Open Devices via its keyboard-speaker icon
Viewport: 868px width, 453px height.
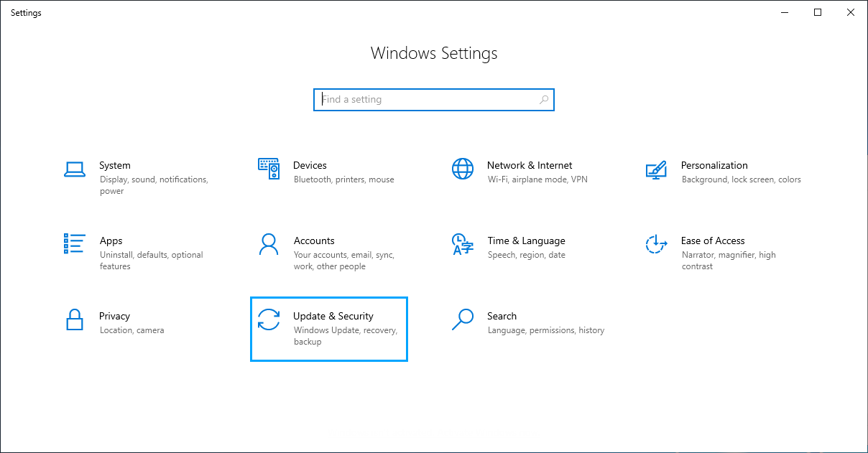pyautogui.click(x=269, y=169)
